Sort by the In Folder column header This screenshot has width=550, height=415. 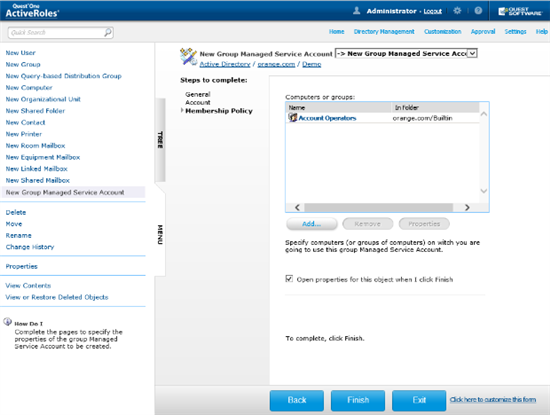click(435, 107)
